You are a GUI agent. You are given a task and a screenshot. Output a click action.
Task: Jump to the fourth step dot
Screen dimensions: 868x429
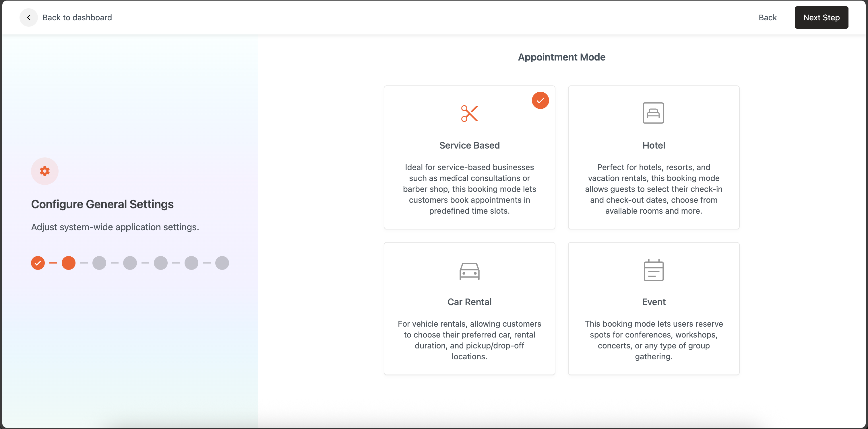click(x=130, y=263)
